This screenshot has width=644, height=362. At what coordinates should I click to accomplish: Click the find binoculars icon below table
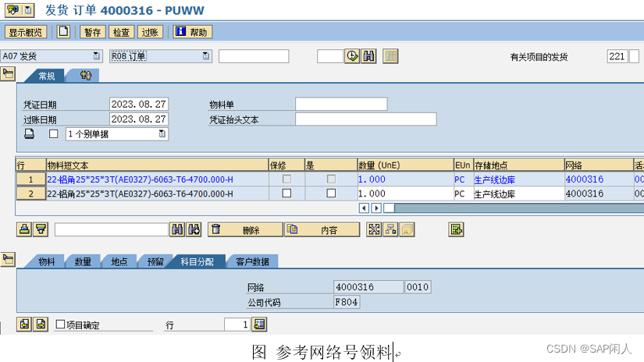tap(177, 229)
